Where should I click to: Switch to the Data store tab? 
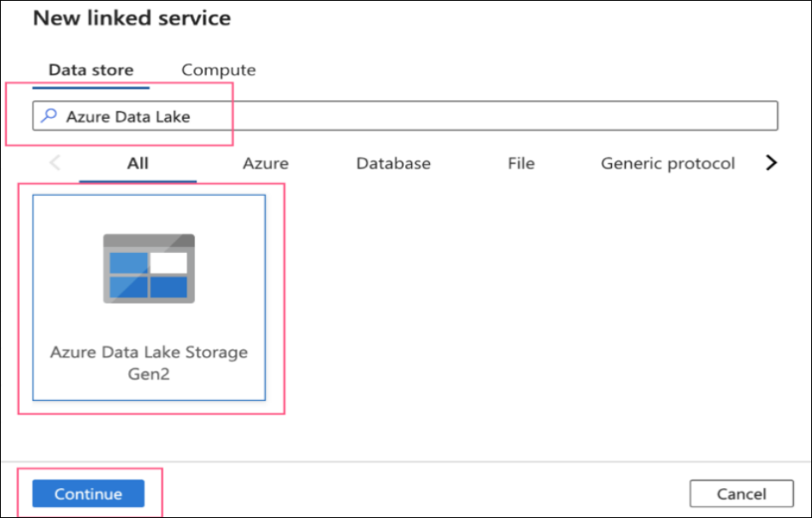pyautogui.click(x=91, y=70)
